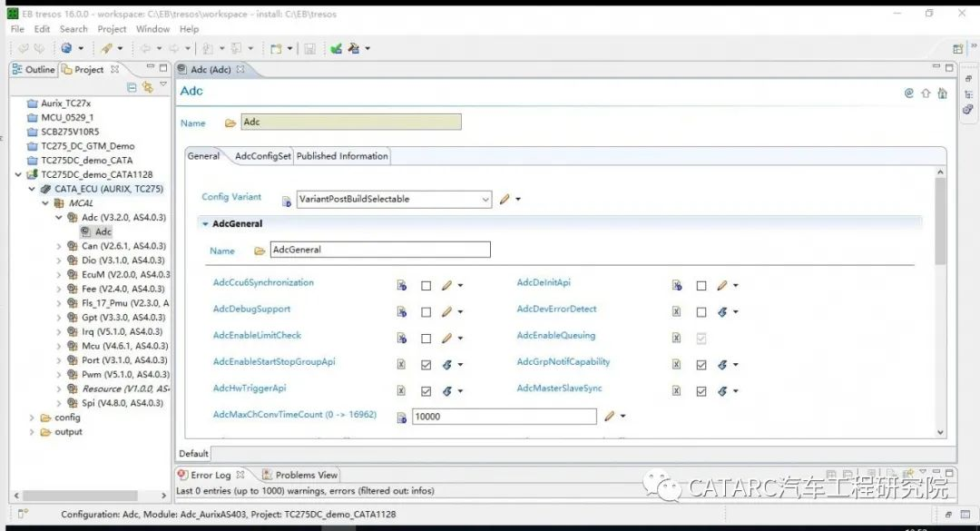Switch to the Published Information tab
The height and width of the screenshot is (531, 980).
[x=342, y=156]
